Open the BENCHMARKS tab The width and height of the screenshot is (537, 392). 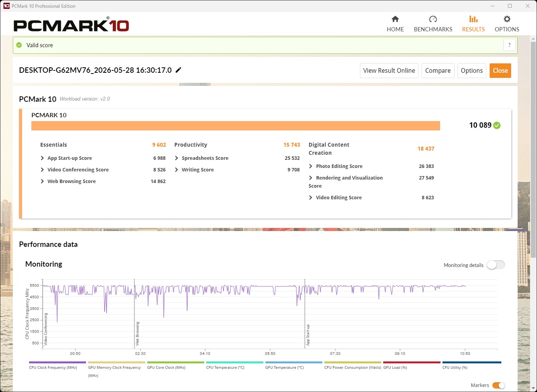point(433,24)
